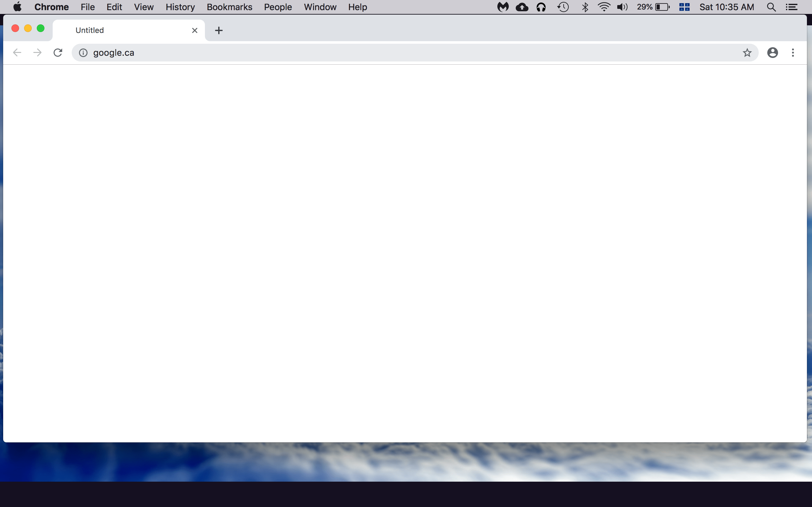
Task: Close the Untitled tab
Action: click(195, 30)
